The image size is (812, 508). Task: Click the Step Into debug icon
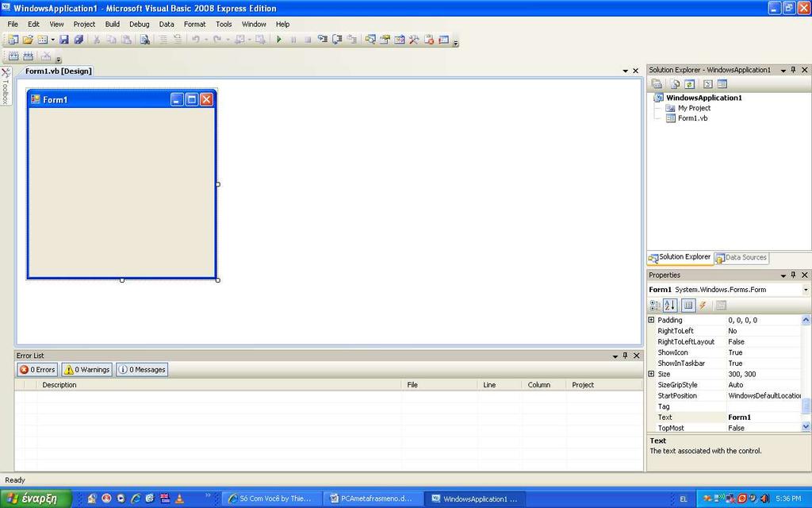[323, 40]
